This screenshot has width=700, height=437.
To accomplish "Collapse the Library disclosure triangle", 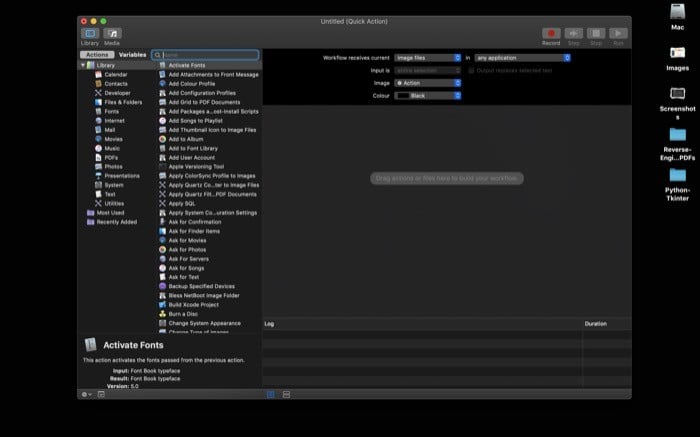I will click(83, 65).
